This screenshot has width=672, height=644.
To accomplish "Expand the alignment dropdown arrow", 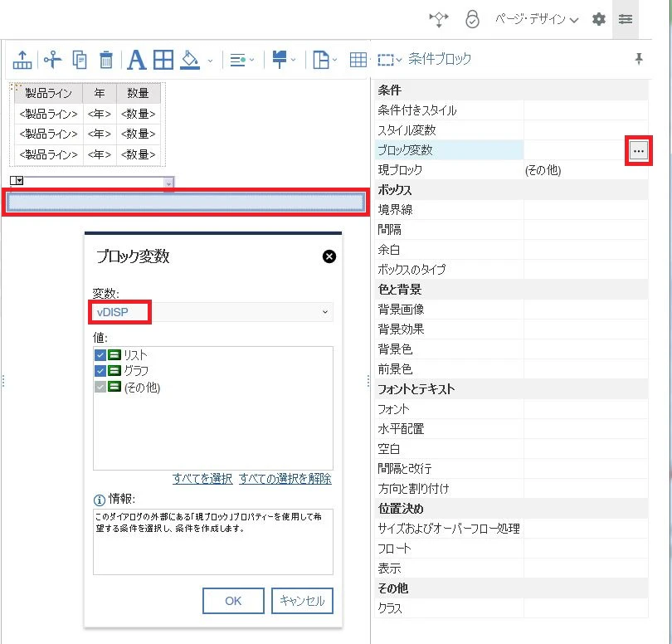I will 251,60.
